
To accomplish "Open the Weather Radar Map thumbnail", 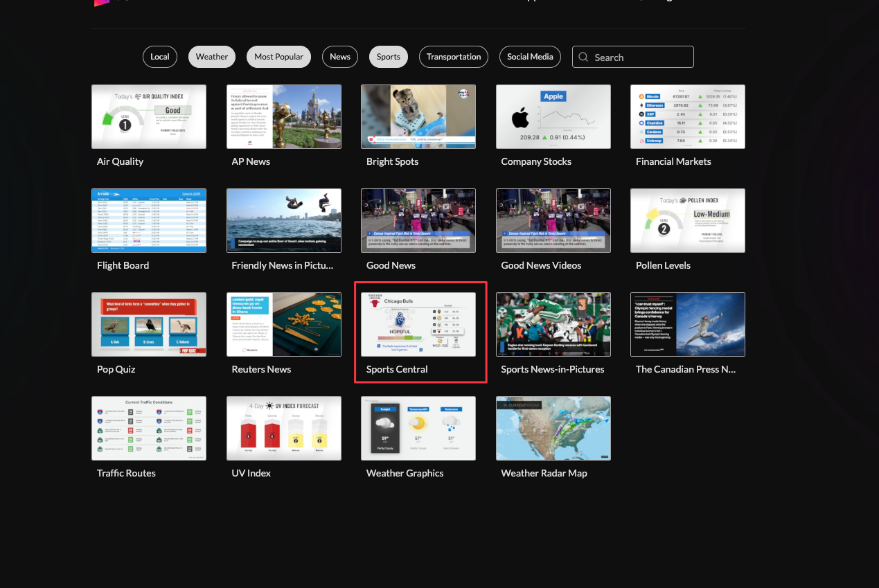I will 553,428.
